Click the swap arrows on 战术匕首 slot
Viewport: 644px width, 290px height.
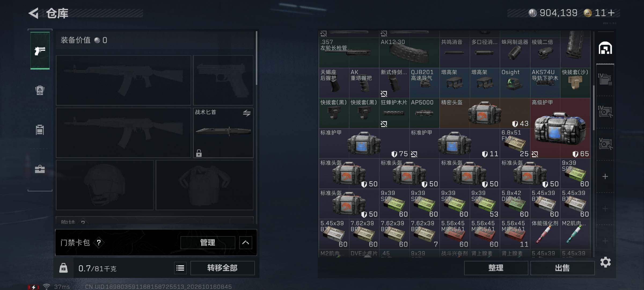[x=247, y=113]
